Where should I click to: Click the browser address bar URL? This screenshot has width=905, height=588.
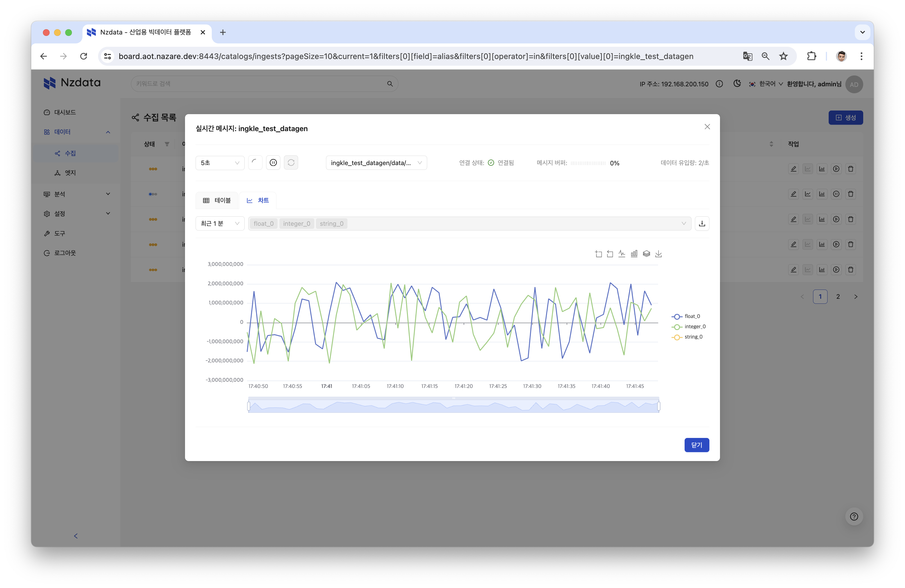(406, 56)
